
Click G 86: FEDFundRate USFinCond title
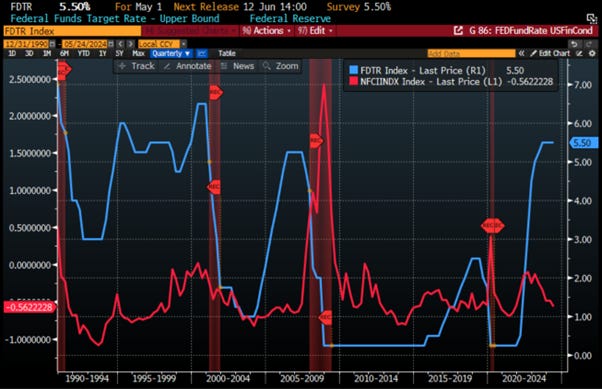[531, 31]
